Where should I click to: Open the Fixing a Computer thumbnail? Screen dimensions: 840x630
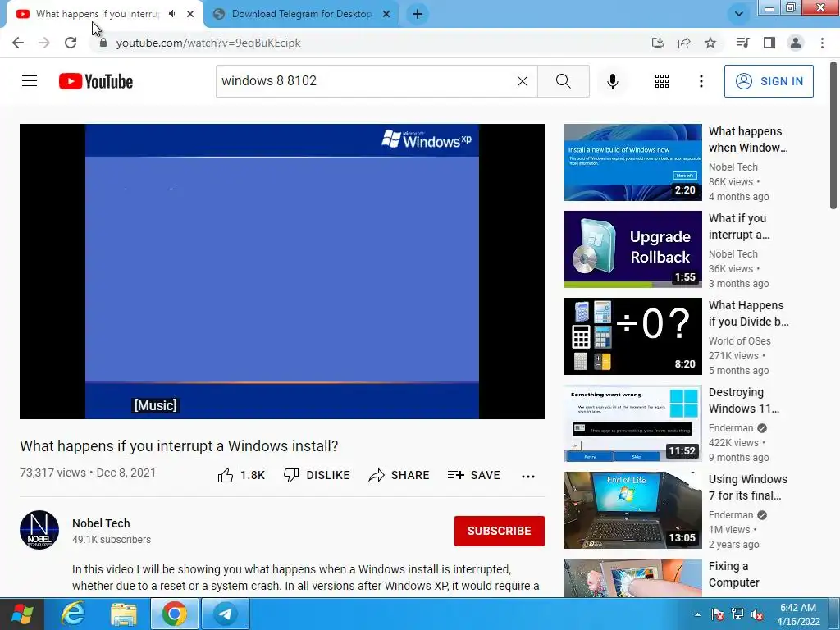pos(632,578)
